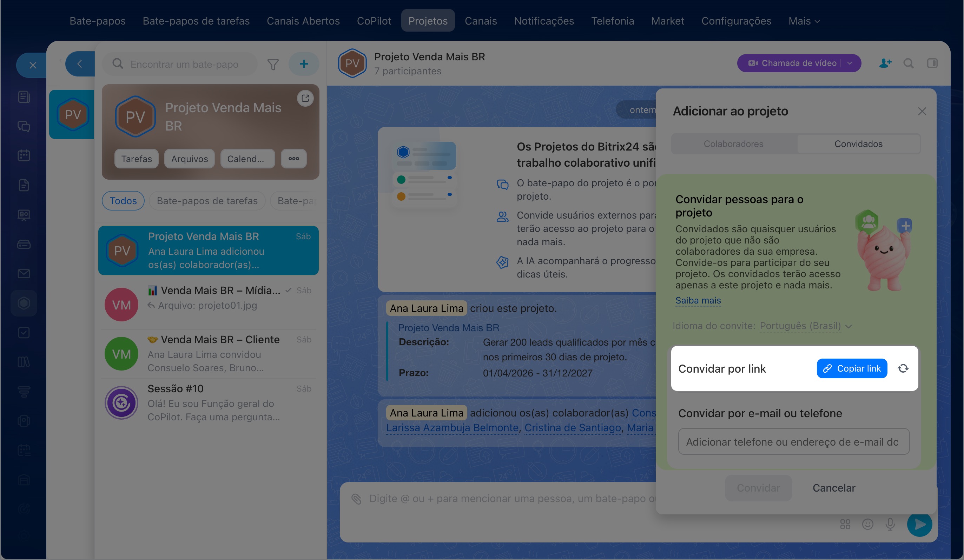Image resolution: width=964 pixels, height=560 pixels.
Task: Open the Projeto Venda Mais BR link in message
Action: [448, 328]
